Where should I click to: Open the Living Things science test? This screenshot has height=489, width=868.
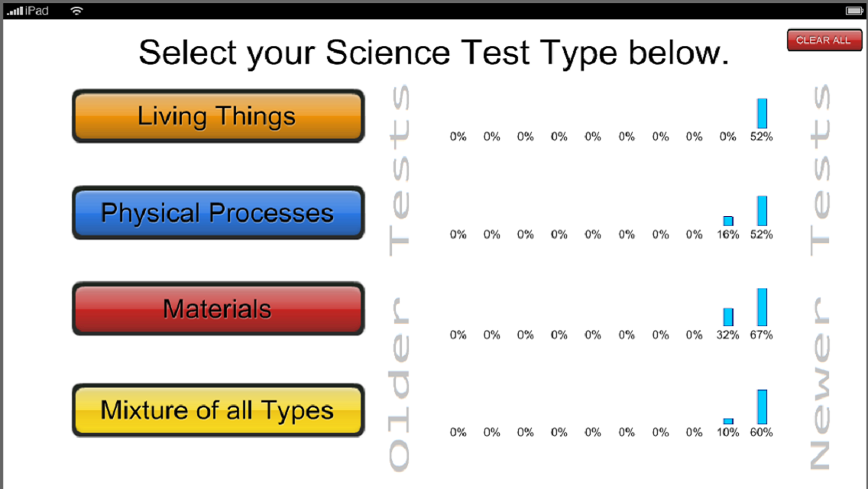pos(218,116)
